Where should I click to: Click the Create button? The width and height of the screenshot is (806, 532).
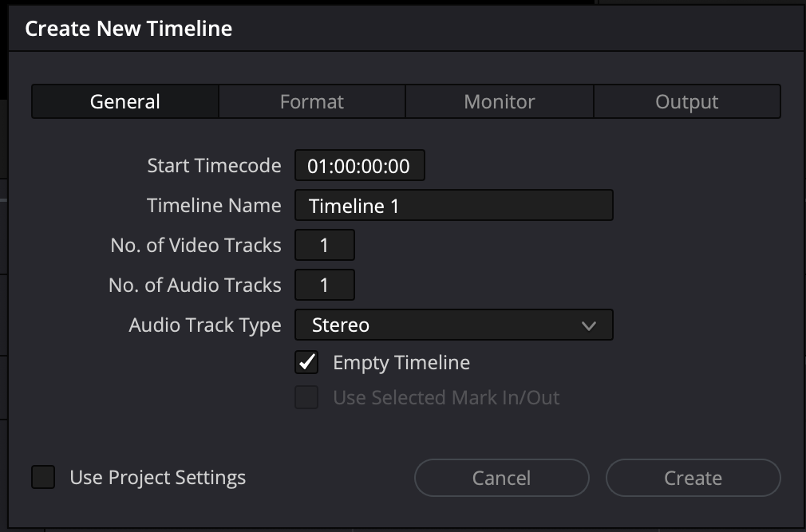[x=693, y=477]
